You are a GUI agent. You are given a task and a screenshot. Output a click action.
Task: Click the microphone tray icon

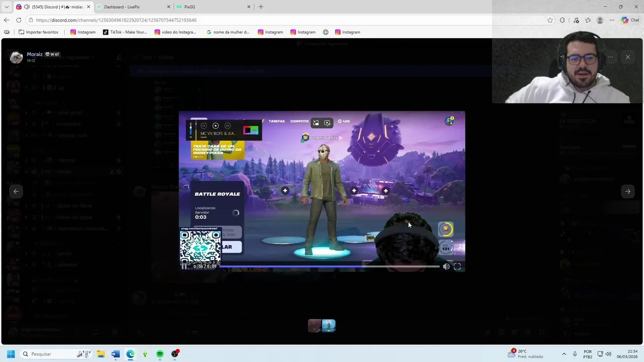pos(575,354)
